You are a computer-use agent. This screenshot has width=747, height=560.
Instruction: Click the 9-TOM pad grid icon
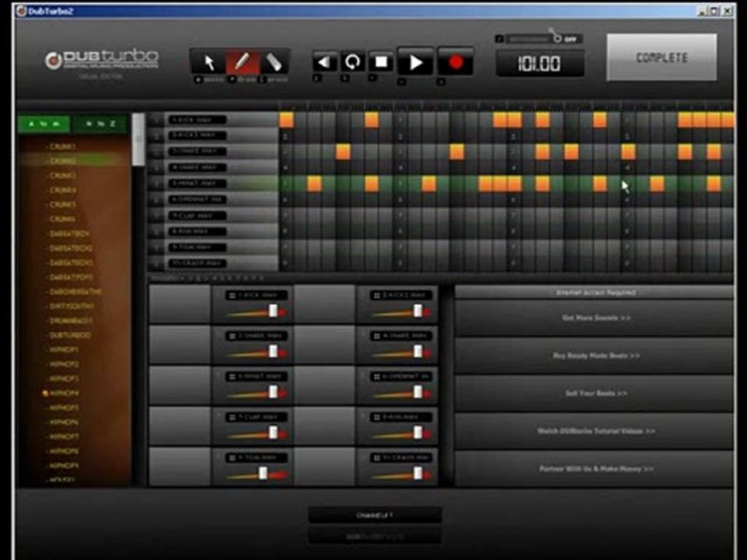(x=232, y=457)
